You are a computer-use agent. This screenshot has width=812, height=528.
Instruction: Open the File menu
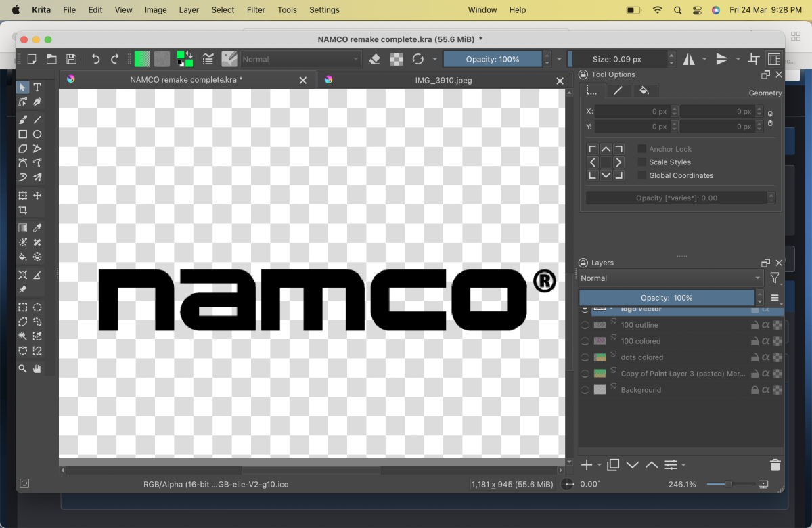point(69,10)
